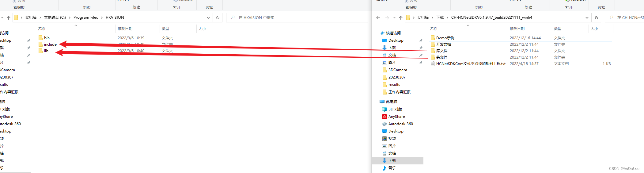Click 文本文档 type of HCNetSDKCom file
This screenshot has width=644, height=173.
coord(561,63)
